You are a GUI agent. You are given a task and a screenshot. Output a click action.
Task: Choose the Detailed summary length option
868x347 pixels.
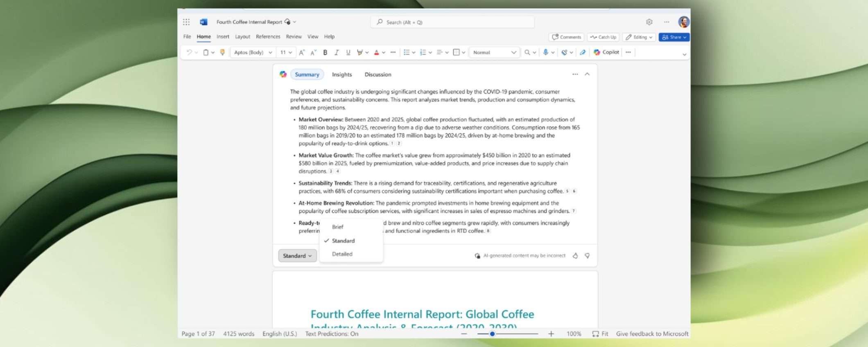coord(342,254)
